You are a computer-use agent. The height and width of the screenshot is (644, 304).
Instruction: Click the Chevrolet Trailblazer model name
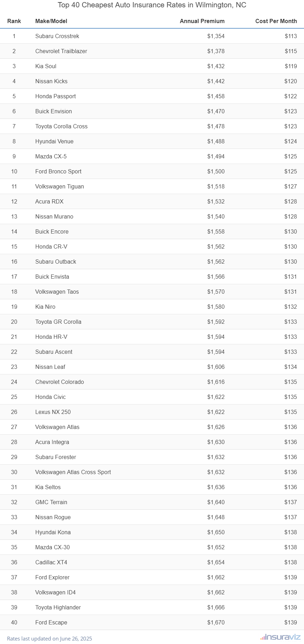coord(61,51)
